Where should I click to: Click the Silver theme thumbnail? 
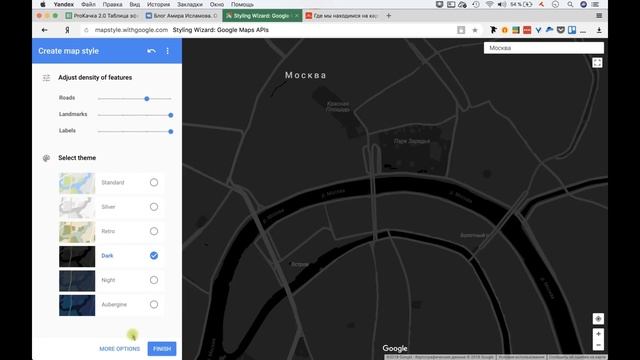click(77, 207)
